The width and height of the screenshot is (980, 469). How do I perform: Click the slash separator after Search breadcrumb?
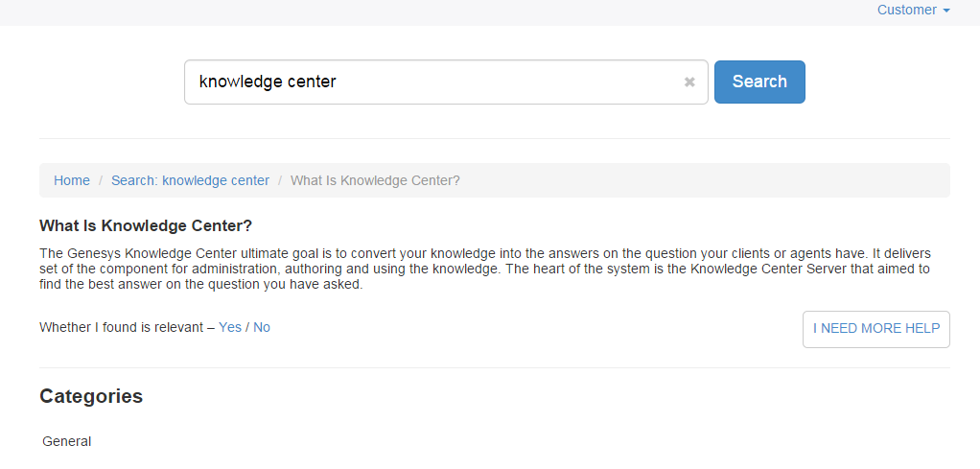[280, 180]
